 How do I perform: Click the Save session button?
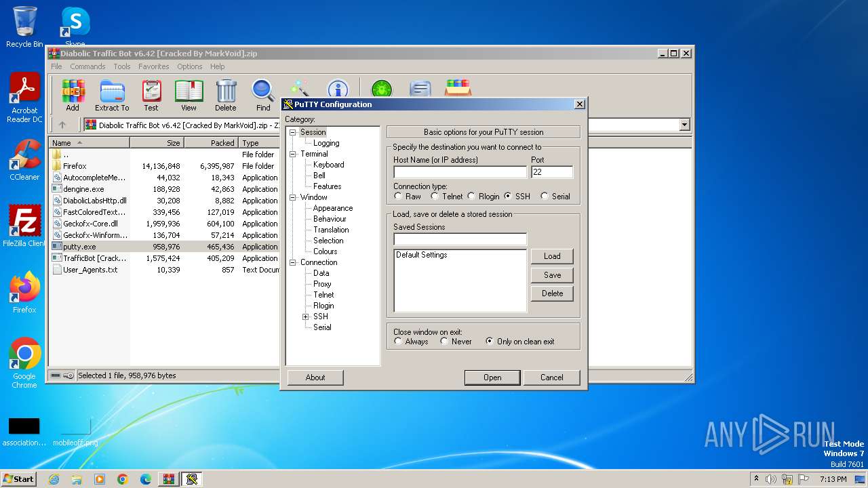coord(552,275)
